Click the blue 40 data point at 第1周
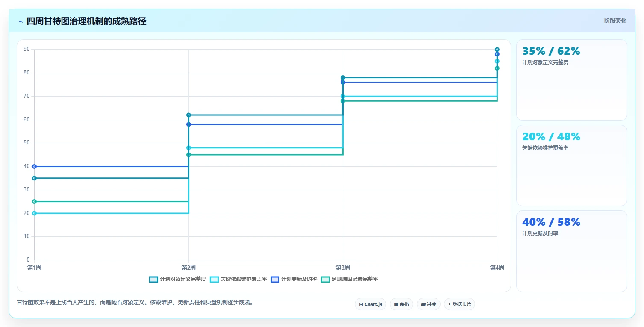 pyautogui.click(x=34, y=166)
